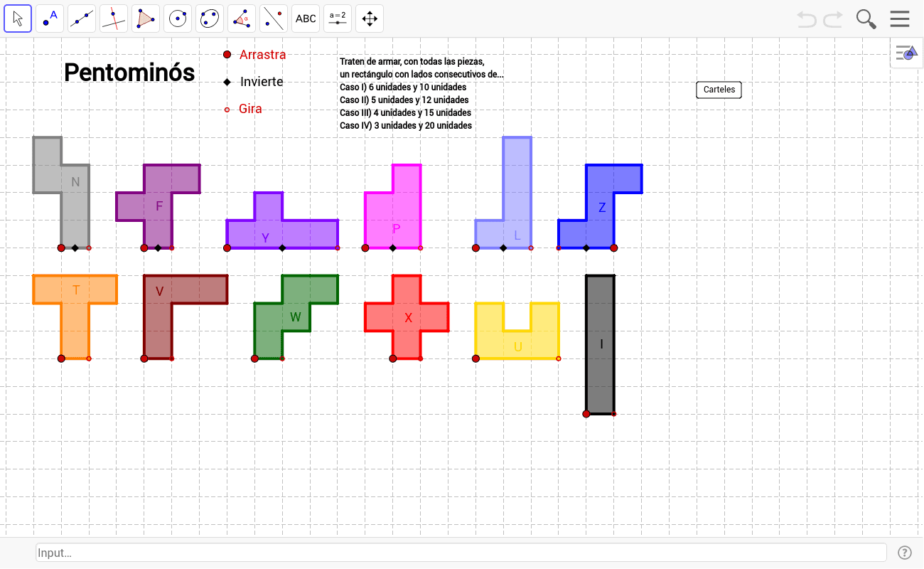The width and height of the screenshot is (924, 569).
Task: Click Z piece red drag point
Action: pos(614,248)
